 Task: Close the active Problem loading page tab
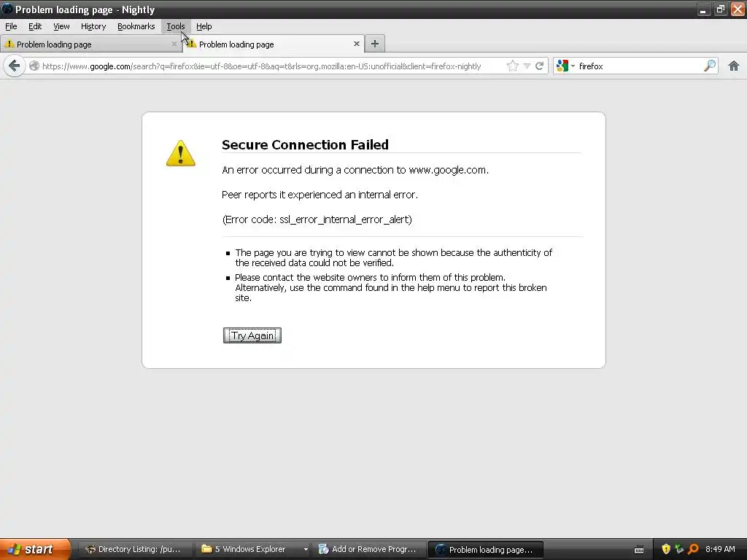point(356,44)
